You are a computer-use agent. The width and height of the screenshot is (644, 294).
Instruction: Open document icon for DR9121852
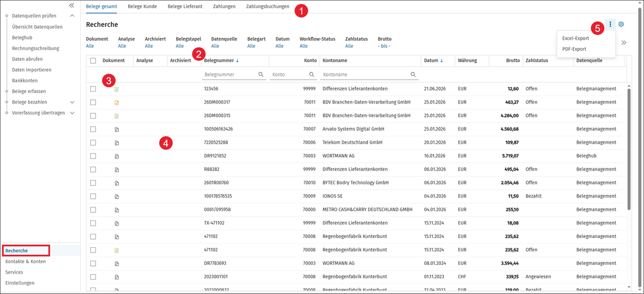pyautogui.click(x=117, y=156)
